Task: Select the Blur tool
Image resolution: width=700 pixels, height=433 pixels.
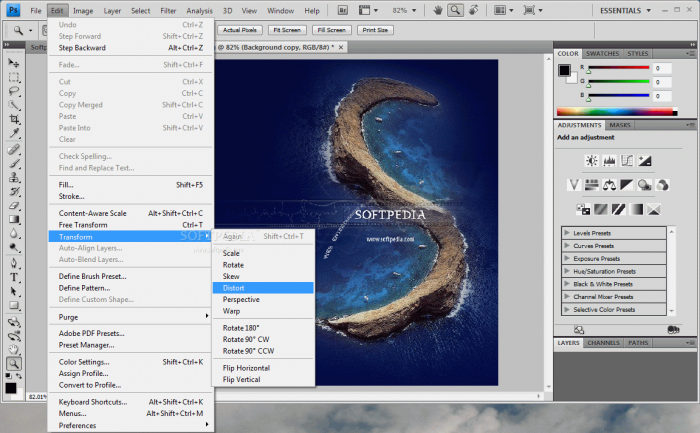Action: click(14, 233)
